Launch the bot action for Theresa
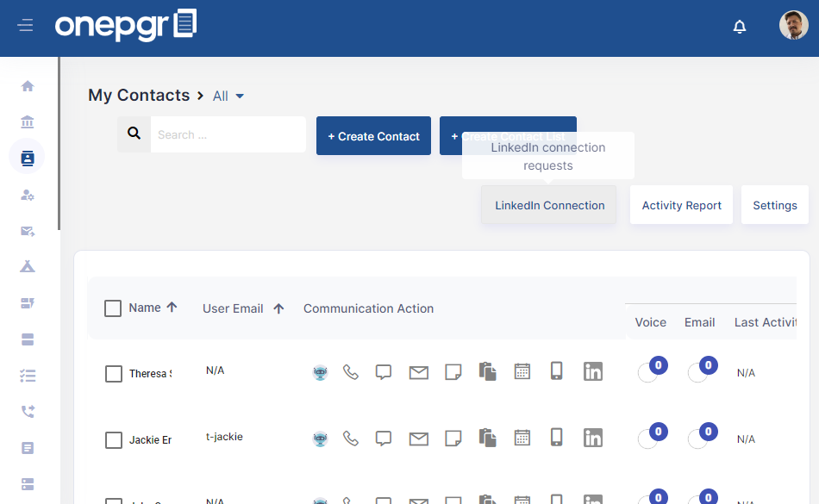 320,372
